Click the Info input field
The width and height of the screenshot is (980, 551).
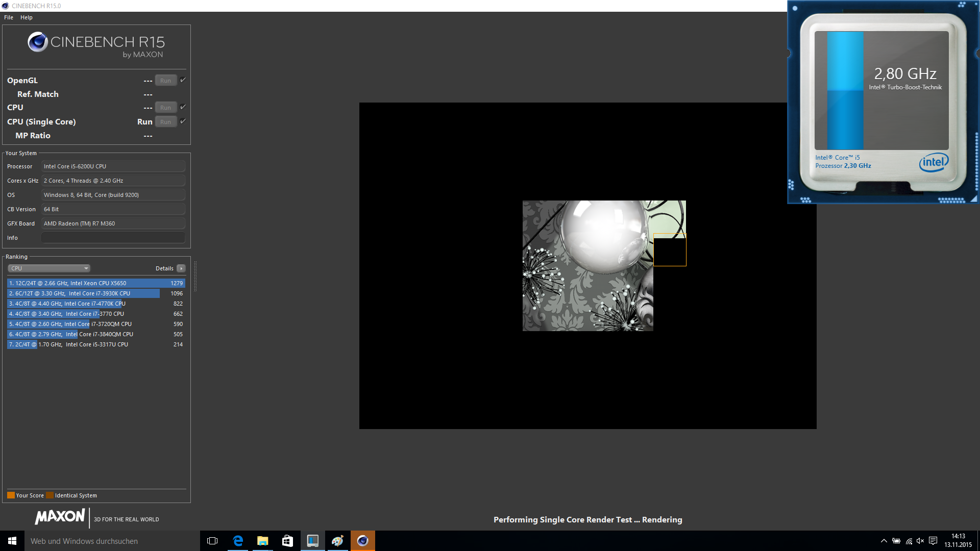pyautogui.click(x=113, y=238)
